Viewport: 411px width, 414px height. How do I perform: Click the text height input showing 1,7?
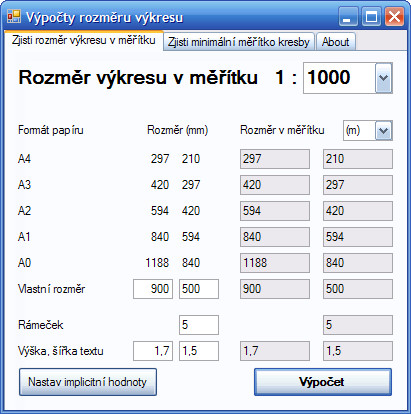(153, 351)
